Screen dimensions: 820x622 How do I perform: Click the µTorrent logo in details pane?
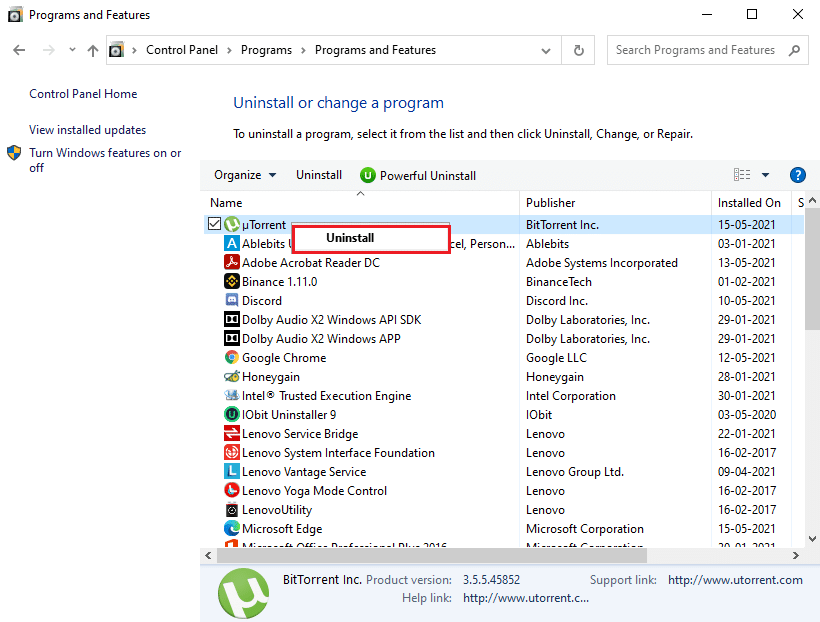[x=243, y=593]
